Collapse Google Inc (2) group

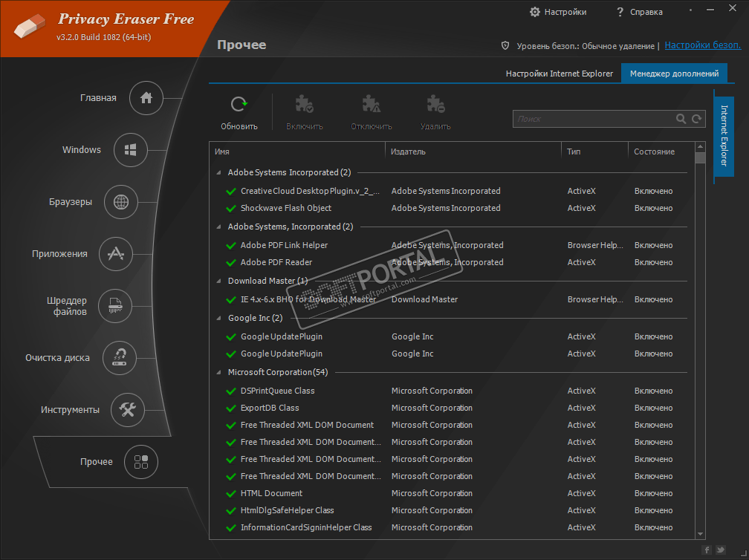coord(218,319)
